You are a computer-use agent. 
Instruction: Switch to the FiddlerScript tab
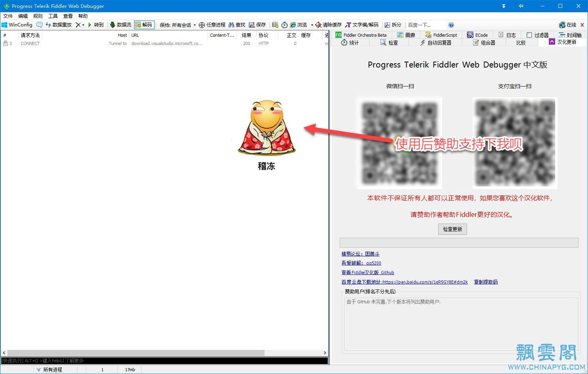(441, 35)
